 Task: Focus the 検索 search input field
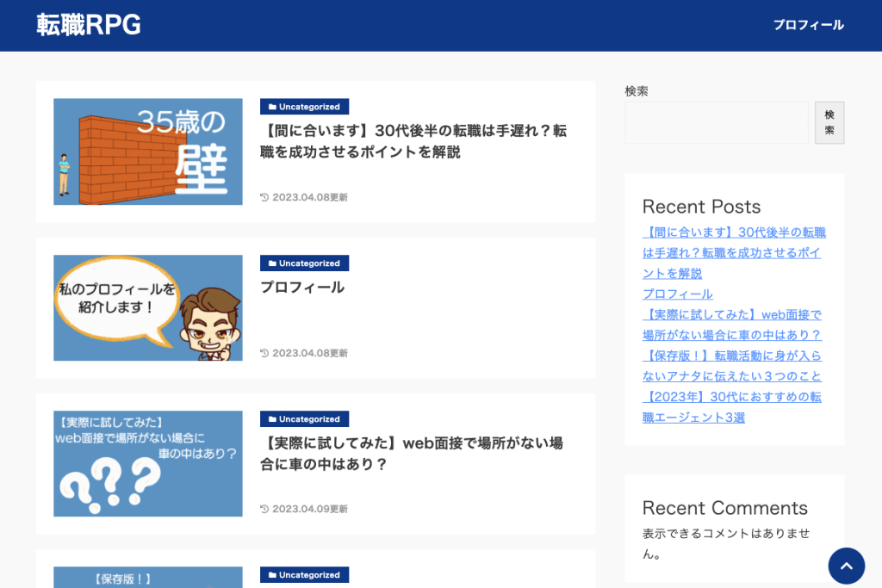[x=716, y=122]
